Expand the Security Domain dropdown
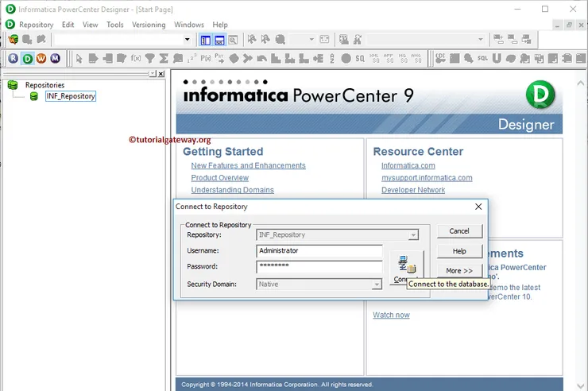The image size is (588, 391). coord(377,285)
